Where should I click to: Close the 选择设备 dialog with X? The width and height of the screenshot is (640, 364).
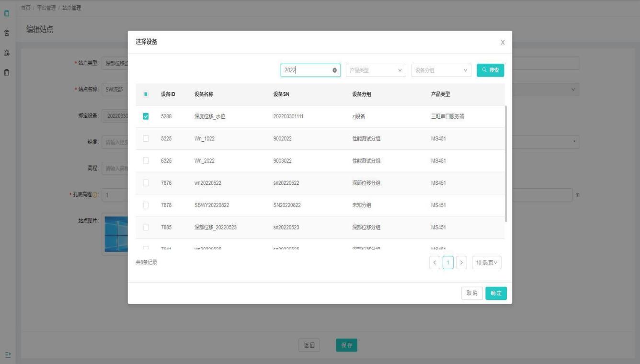tap(502, 43)
